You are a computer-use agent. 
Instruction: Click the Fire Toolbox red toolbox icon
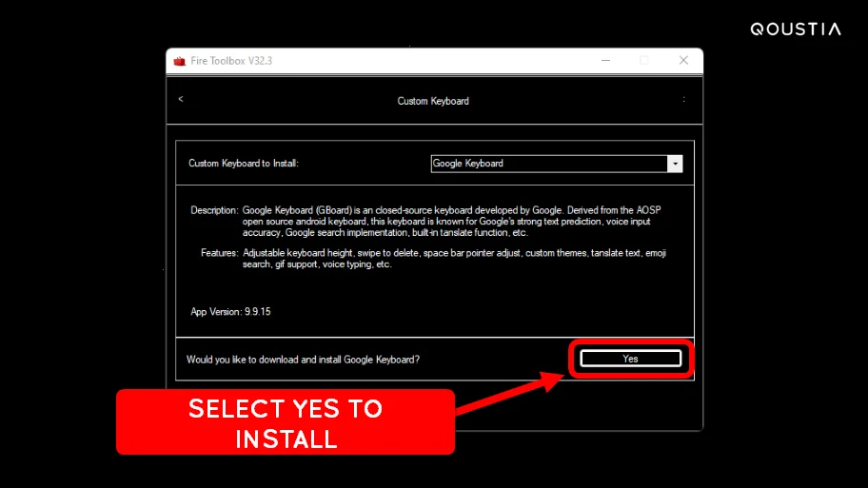point(179,61)
